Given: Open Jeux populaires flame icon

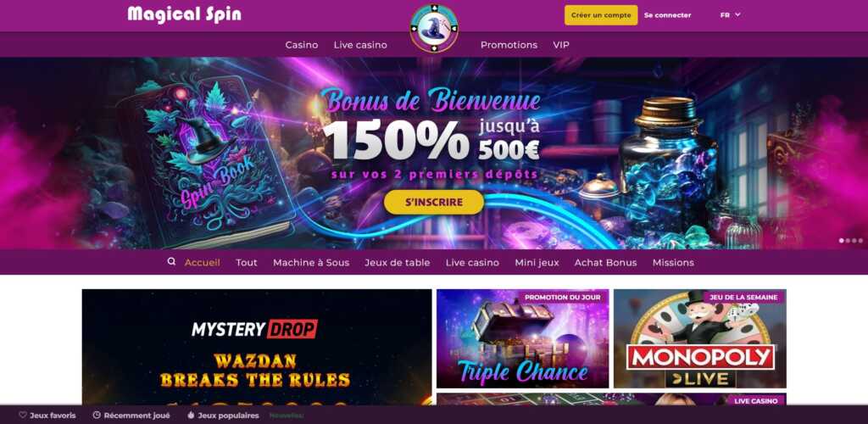Looking at the screenshot, I should coord(191,415).
